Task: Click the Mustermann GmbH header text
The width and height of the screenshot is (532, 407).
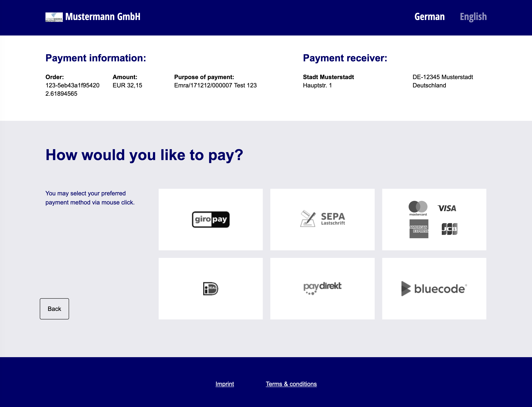Action: pyautogui.click(x=103, y=17)
